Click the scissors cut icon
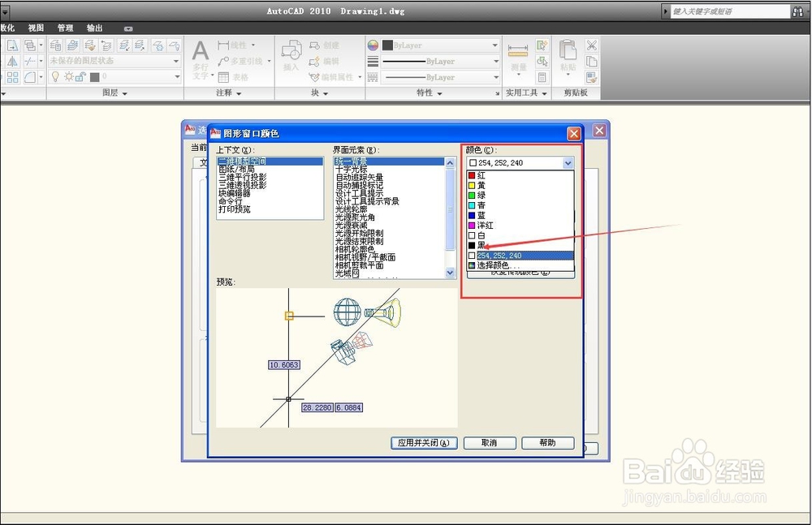This screenshot has height=525, width=812. pyautogui.click(x=591, y=45)
